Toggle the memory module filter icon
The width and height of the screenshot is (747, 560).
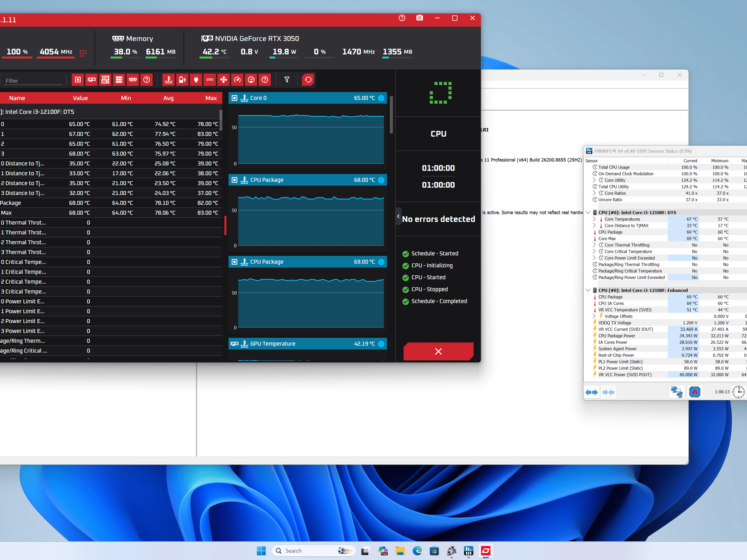tap(133, 79)
